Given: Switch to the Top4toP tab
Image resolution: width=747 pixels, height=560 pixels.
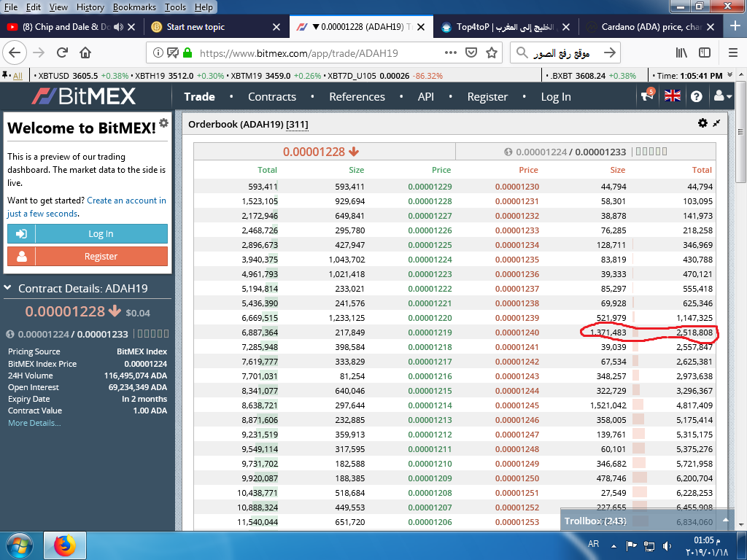Looking at the screenshot, I should (506, 27).
